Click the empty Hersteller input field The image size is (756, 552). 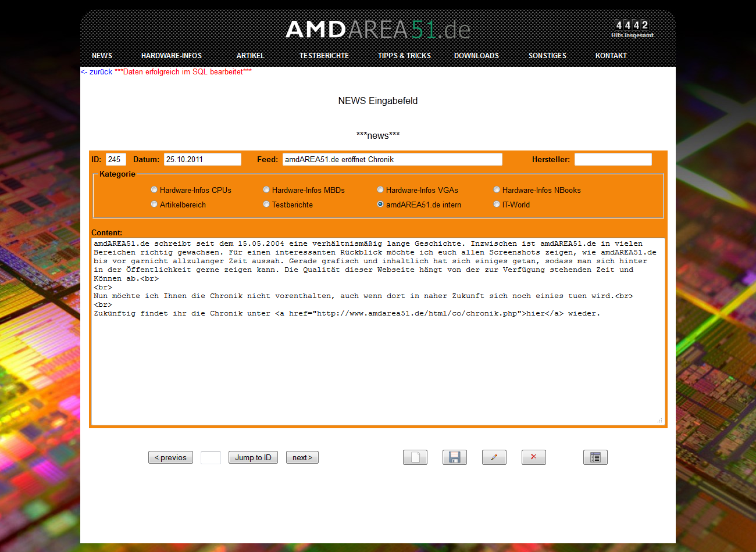pos(613,159)
